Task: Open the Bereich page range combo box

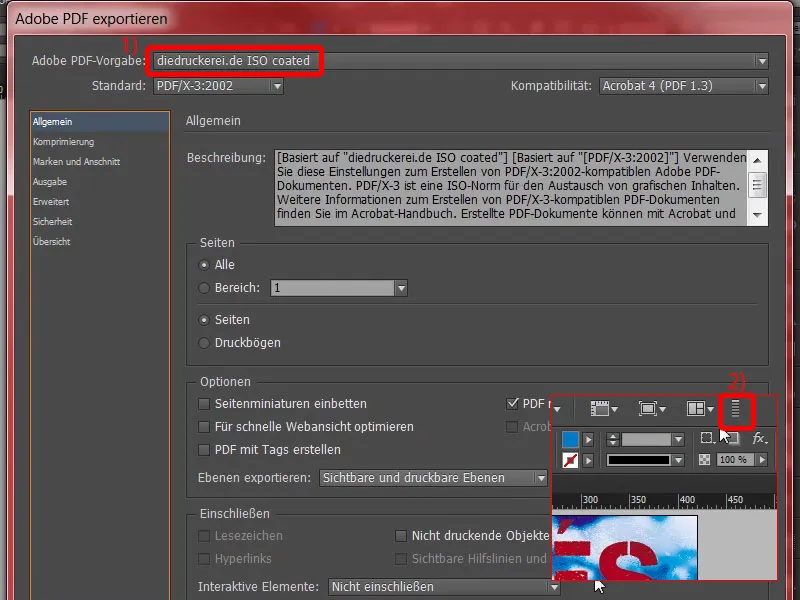Action: point(339,288)
